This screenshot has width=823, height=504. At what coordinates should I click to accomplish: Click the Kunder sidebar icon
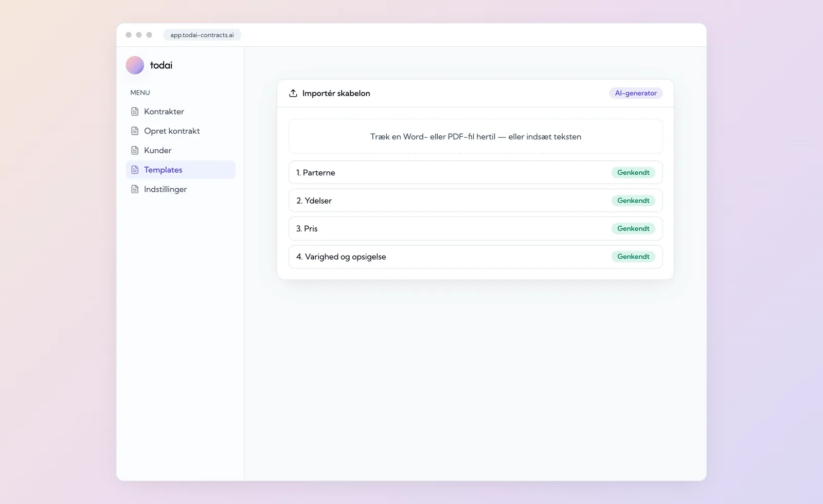tap(135, 151)
